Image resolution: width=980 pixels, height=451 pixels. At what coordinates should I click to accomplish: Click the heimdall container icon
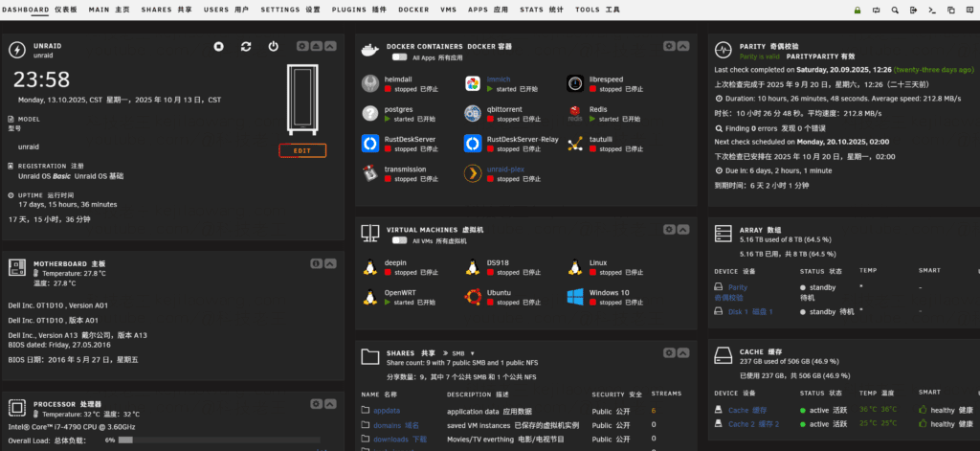[x=370, y=83]
